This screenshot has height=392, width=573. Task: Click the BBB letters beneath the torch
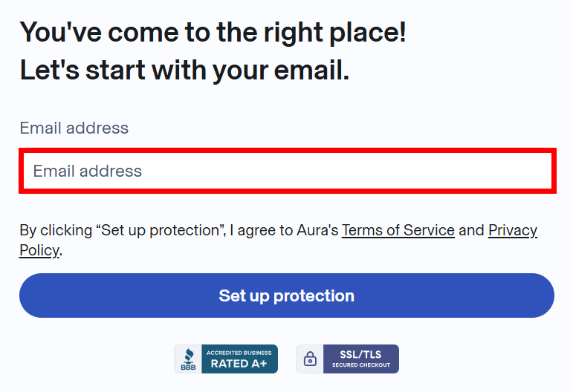pos(188,367)
